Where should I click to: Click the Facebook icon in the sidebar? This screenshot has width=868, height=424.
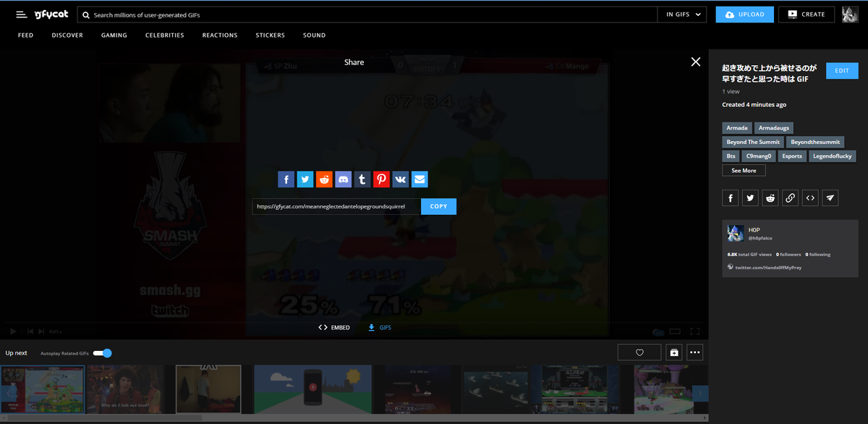pyautogui.click(x=731, y=198)
